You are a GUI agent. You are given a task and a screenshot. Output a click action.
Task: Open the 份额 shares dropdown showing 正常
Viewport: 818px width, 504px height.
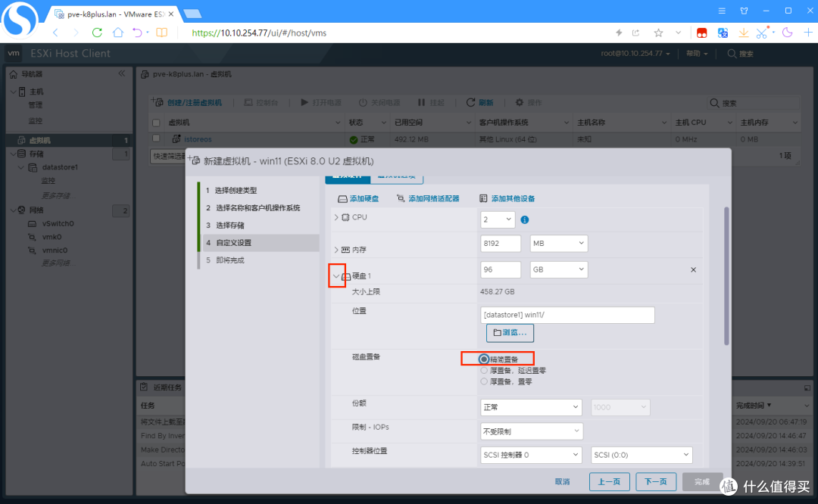[530, 407]
